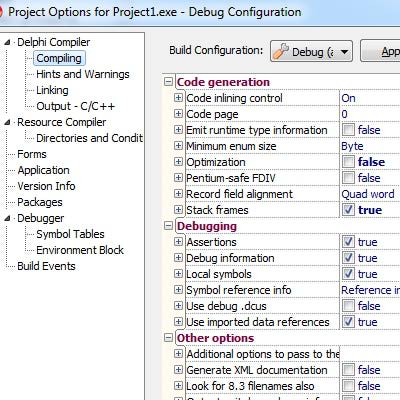The height and width of the screenshot is (400, 400).
Task: Collapse the Debugging section
Action: tap(169, 226)
